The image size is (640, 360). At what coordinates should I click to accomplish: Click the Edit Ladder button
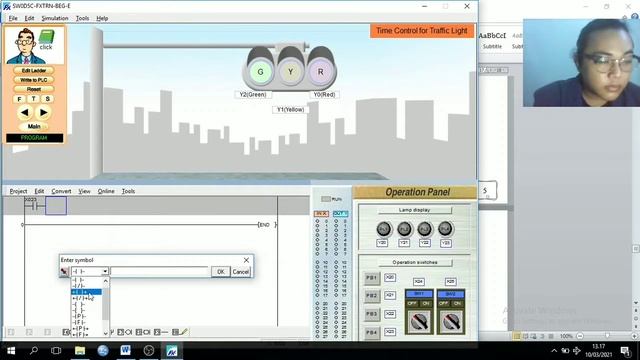(x=34, y=71)
